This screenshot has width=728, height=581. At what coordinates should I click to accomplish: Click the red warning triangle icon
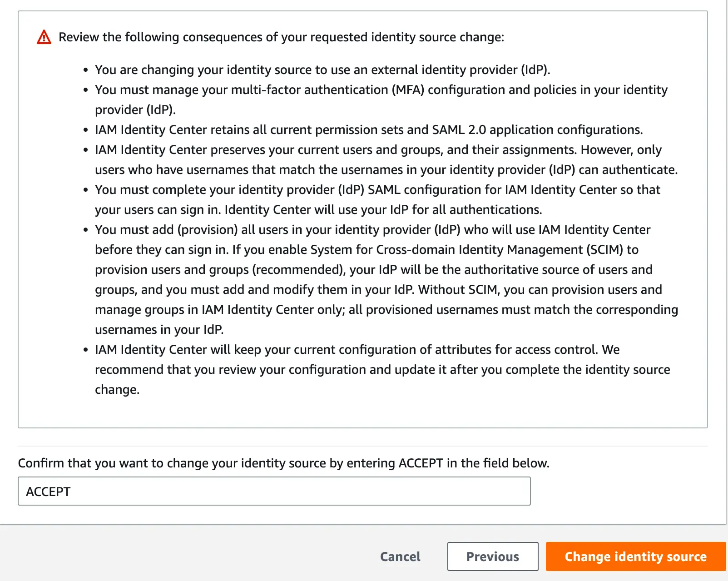(x=44, y=37)
